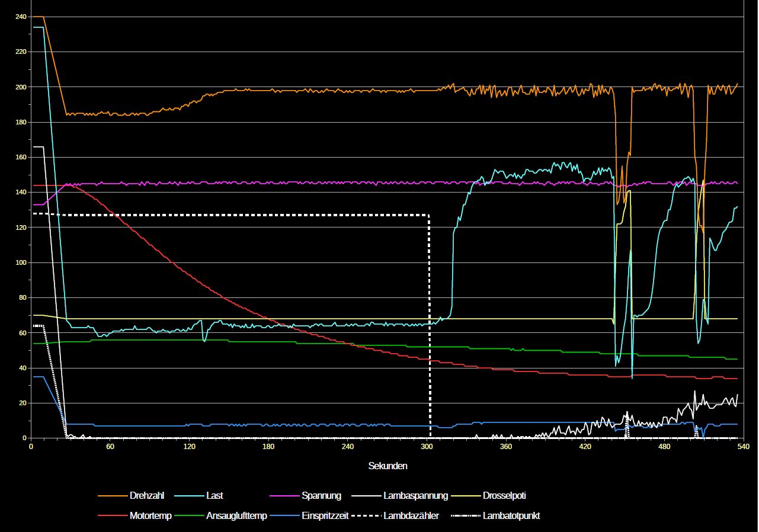The width and height of the screenshot is (759, 532).
Task: Toggle the Last series legend entry
Action: (214, 496)
